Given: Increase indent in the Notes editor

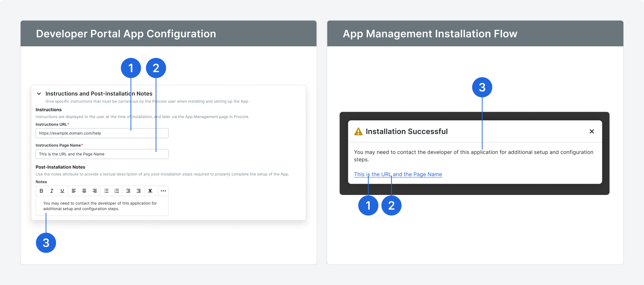Looking at the screenshot, I should [139, 191].
